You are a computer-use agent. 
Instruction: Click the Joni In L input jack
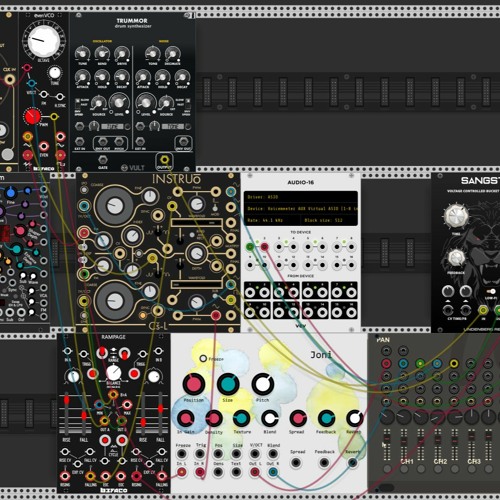tap(182, 472)
